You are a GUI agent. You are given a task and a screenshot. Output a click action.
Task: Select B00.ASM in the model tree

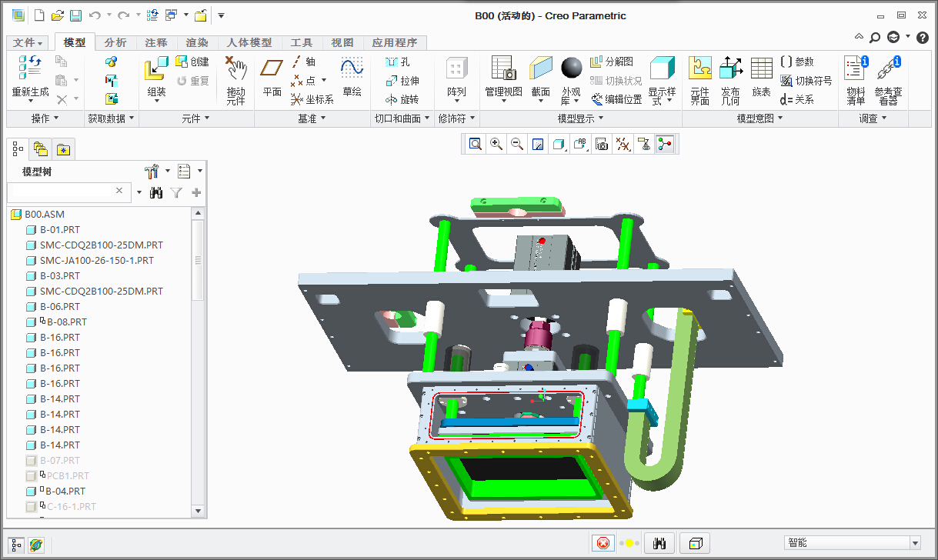coord(45,215)
